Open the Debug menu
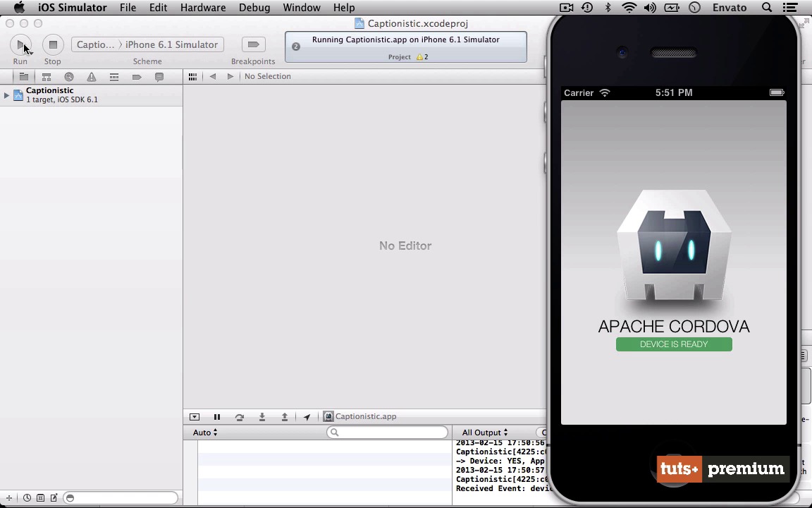The height and width of the screenshot is (508, 812). point(254,8)
